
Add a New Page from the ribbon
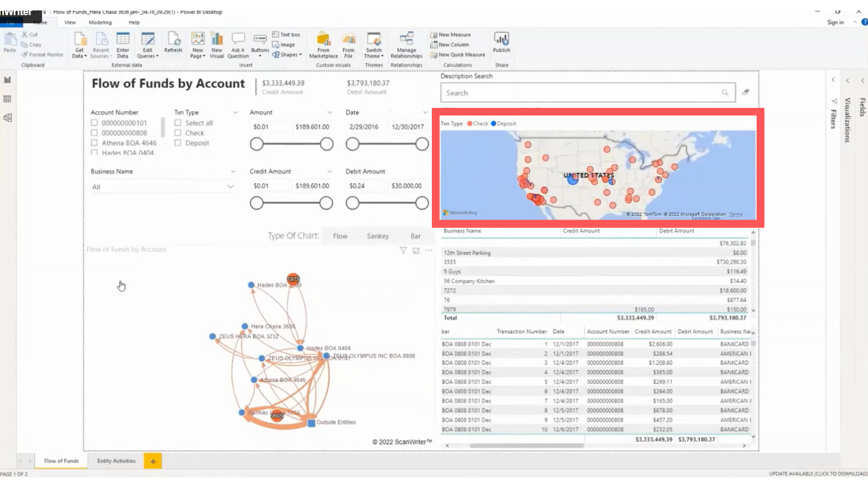pos(197,39)
